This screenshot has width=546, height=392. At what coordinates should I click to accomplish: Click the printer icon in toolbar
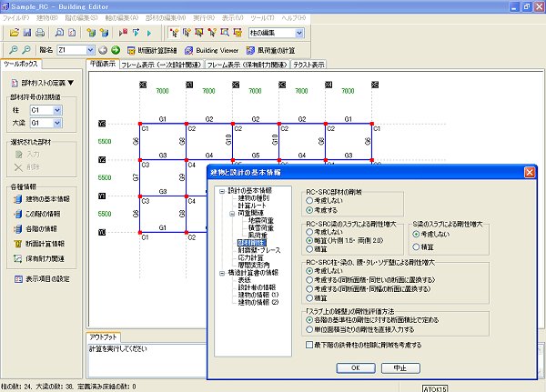pos(40,33)
